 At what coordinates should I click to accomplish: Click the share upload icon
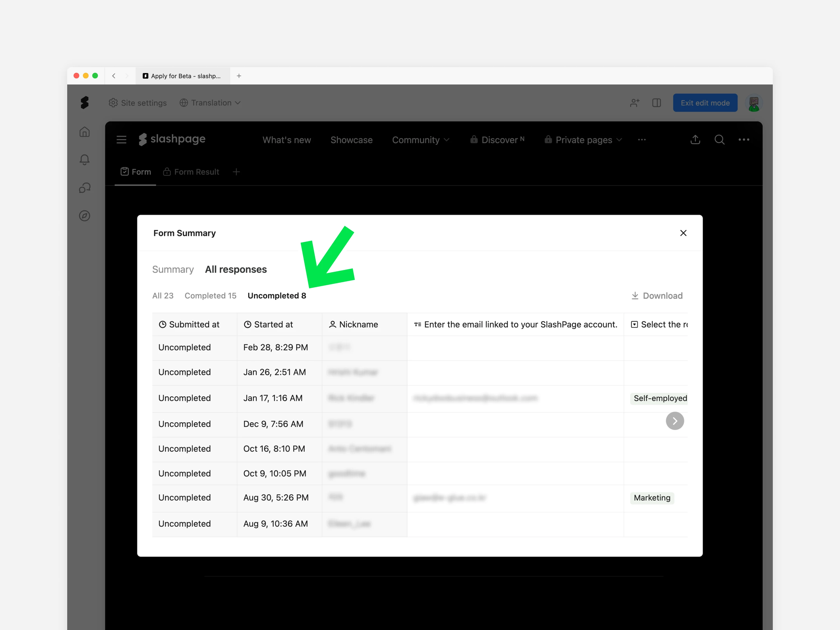(x=695, y=140)
